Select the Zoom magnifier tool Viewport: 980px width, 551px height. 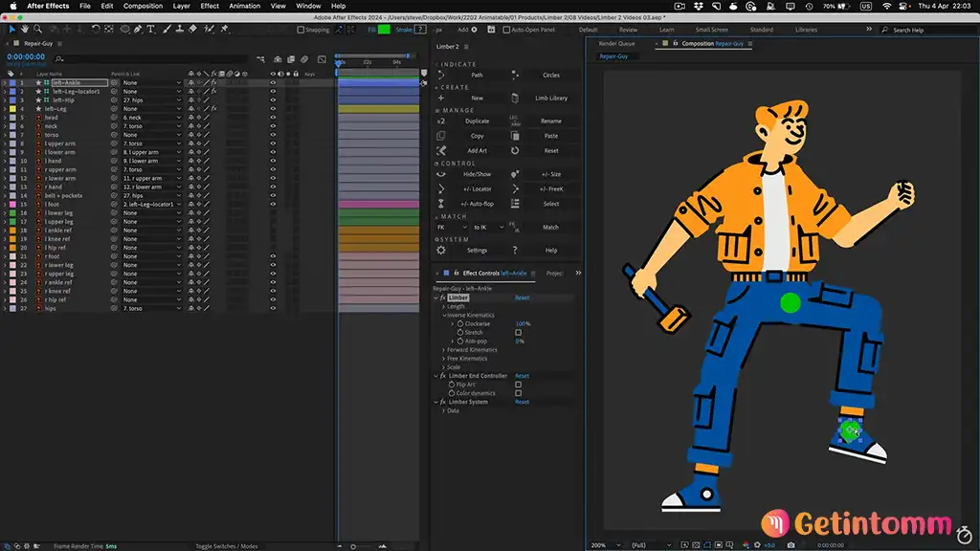click(37, 30)
